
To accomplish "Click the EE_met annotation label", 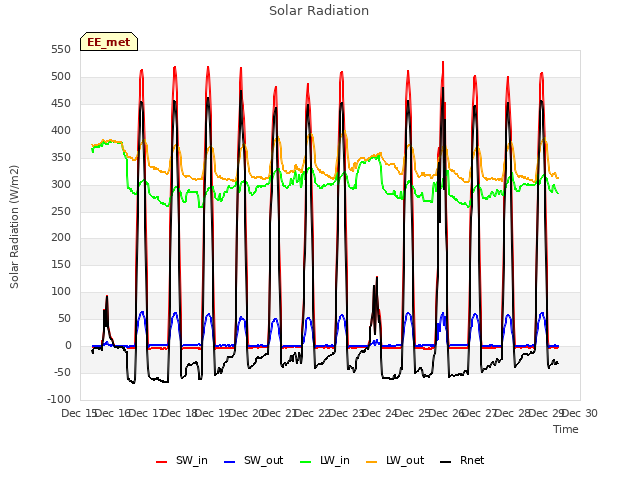I will (x=109, y=42).
